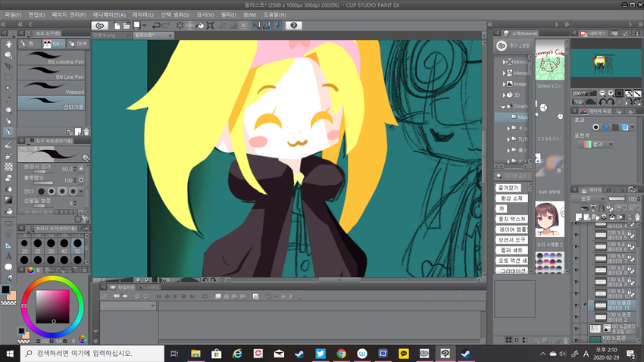Select the Eraser tool in toolbox
Screen dimensions: 644x362
tap(8, 178)
